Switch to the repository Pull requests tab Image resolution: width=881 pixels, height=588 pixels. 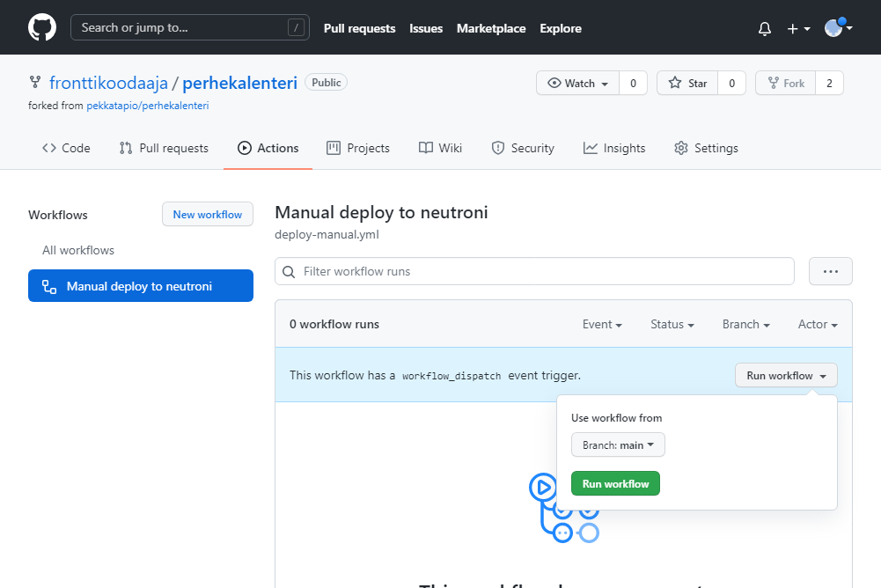pos(164,149)
